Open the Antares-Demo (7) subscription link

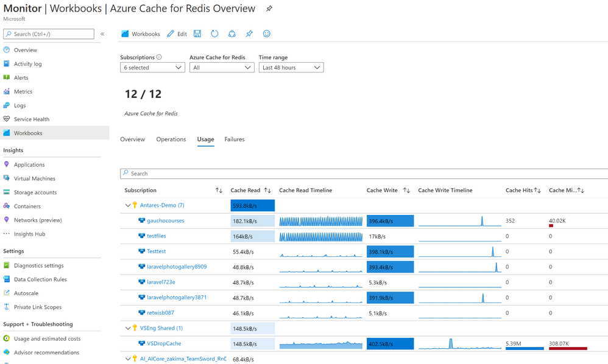[x=162, y=205]
